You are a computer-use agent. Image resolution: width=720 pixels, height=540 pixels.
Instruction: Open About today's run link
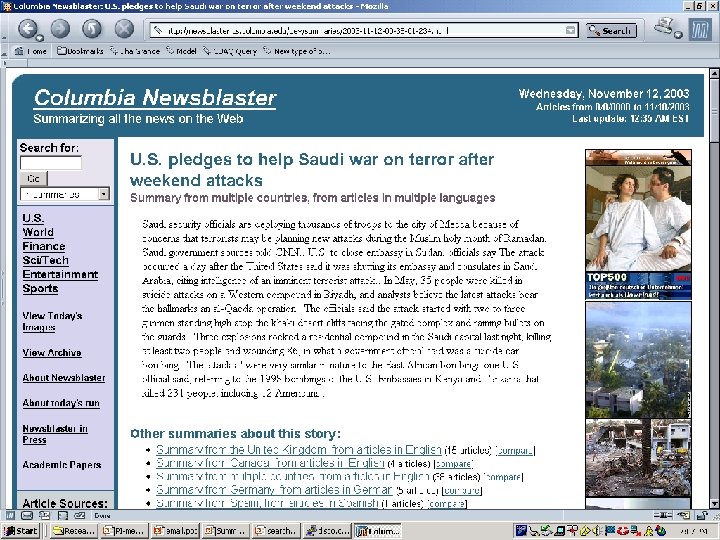61,403
